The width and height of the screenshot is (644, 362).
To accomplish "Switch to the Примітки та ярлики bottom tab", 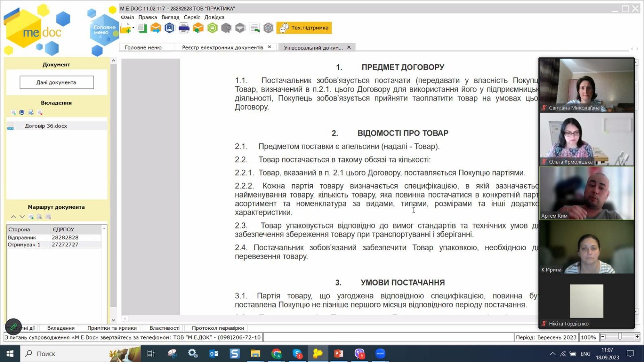I will pyautogui.click(x=112, y=328).
